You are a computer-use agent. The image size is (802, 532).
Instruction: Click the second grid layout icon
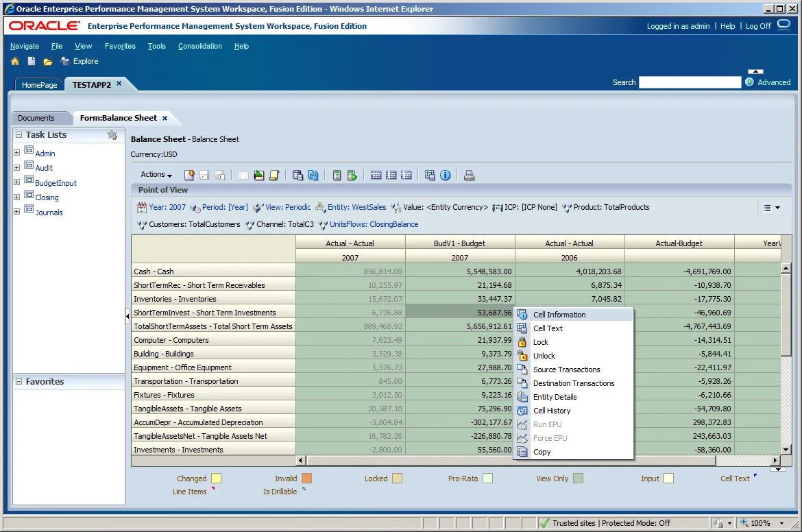point(391,176)
